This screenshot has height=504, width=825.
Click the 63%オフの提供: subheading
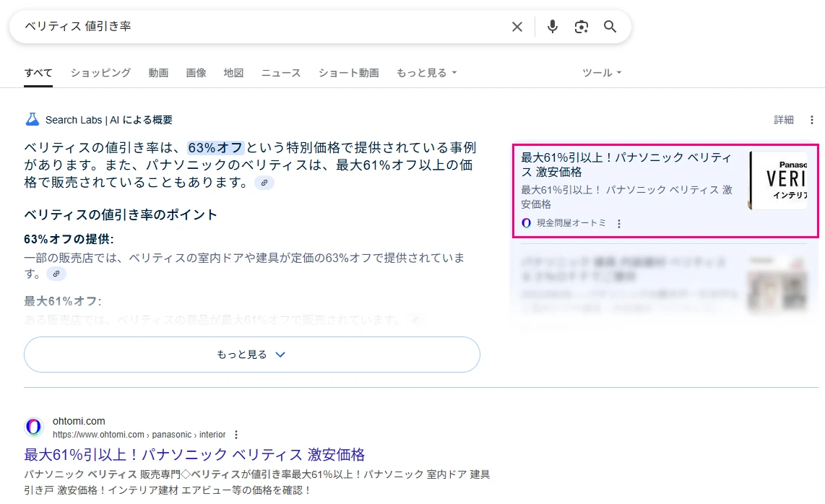pos(69,240)
